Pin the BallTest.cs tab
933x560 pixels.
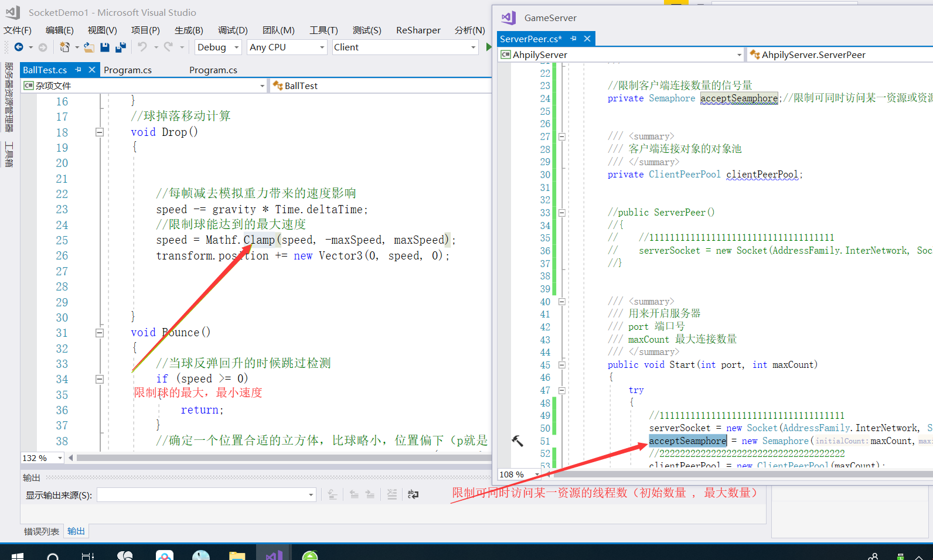point(78,70)
